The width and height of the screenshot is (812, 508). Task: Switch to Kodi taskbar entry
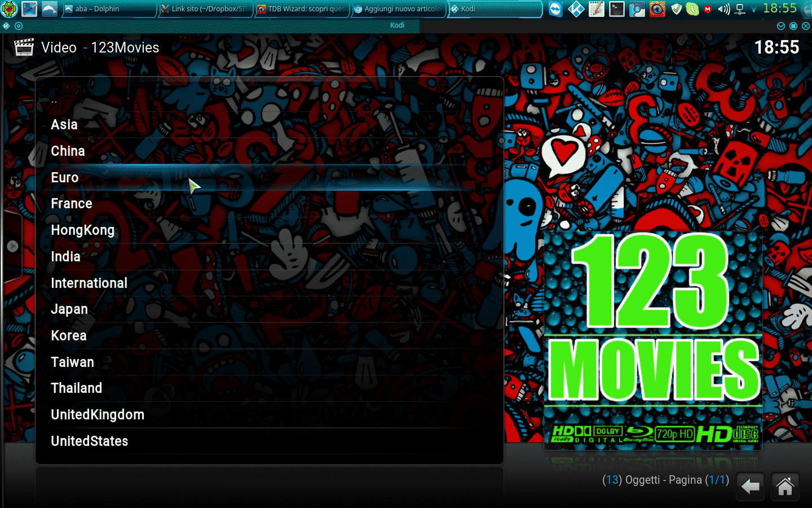tap(495, 9)
